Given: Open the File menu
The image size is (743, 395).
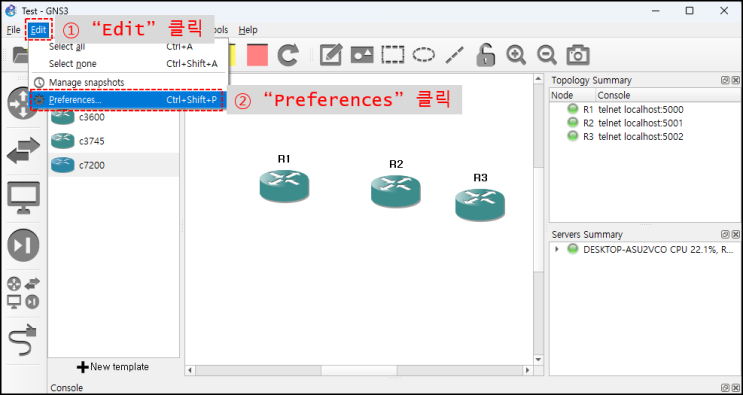Looking at the screenshot, I should 13,30.
